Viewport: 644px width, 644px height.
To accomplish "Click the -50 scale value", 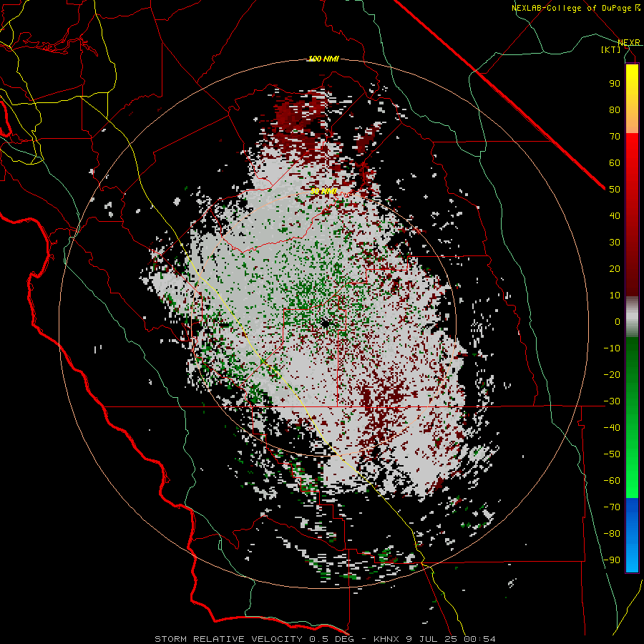I will (612, 454).
